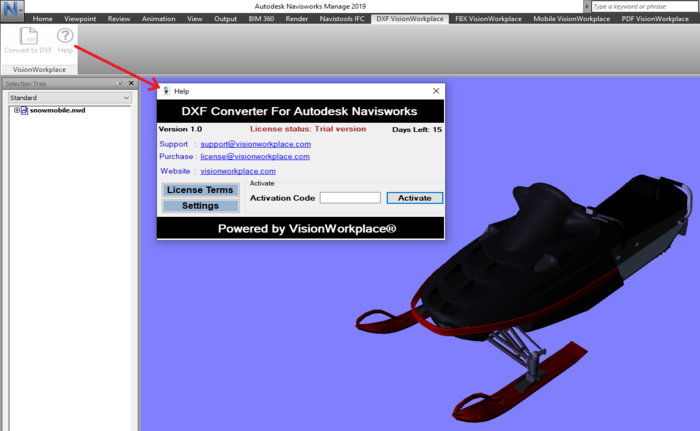Go to the View tab

pyautogui.click(x=195, y=19)
